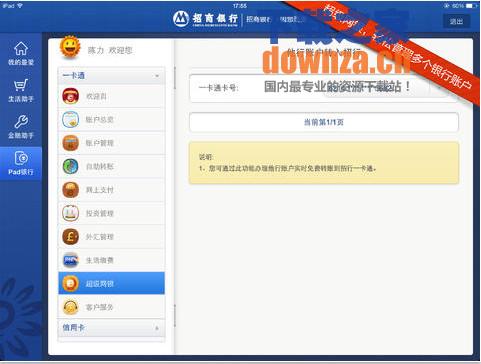Tap the battery indicator in status bar

tap(470, 6)
